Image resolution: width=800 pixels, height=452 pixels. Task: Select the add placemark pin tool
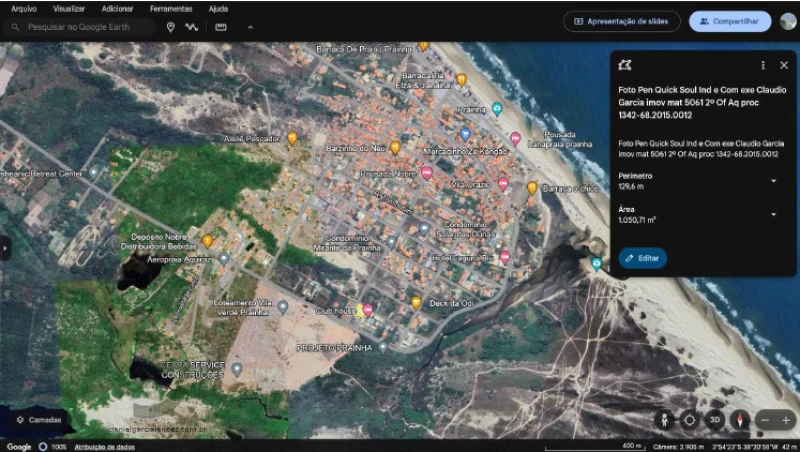point(170,27)
